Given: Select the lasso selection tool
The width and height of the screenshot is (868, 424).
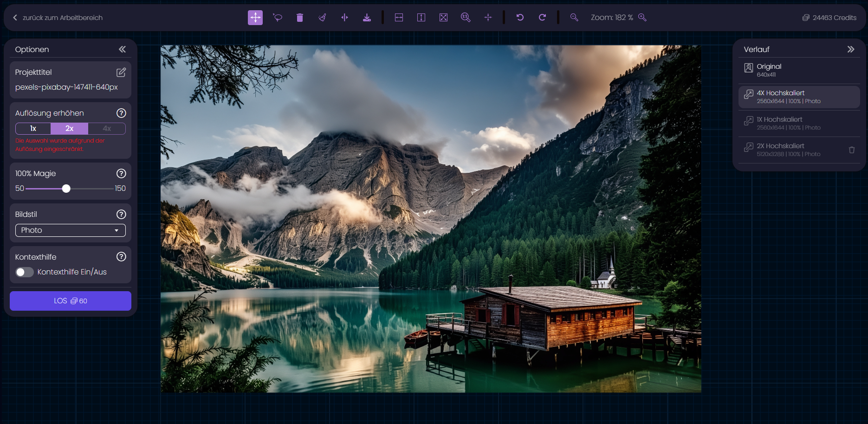Looking at the screenshot, I should click(278, 18).
